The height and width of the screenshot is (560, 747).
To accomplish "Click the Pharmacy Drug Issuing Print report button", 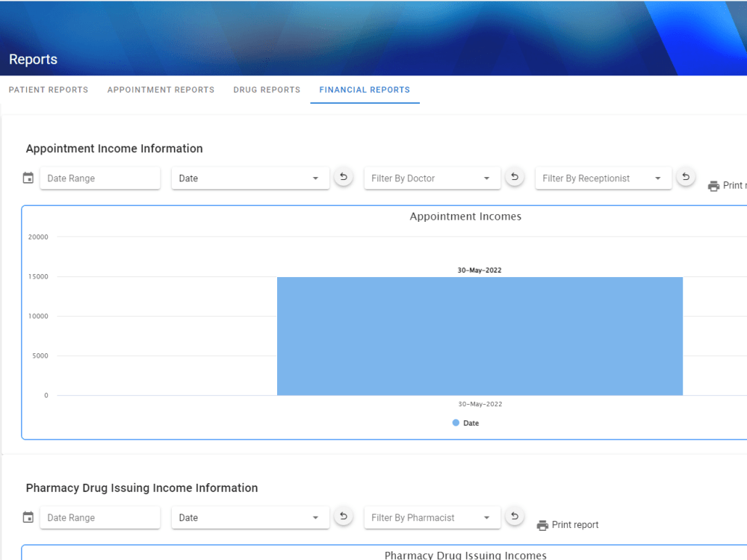I will coord(568,525).
